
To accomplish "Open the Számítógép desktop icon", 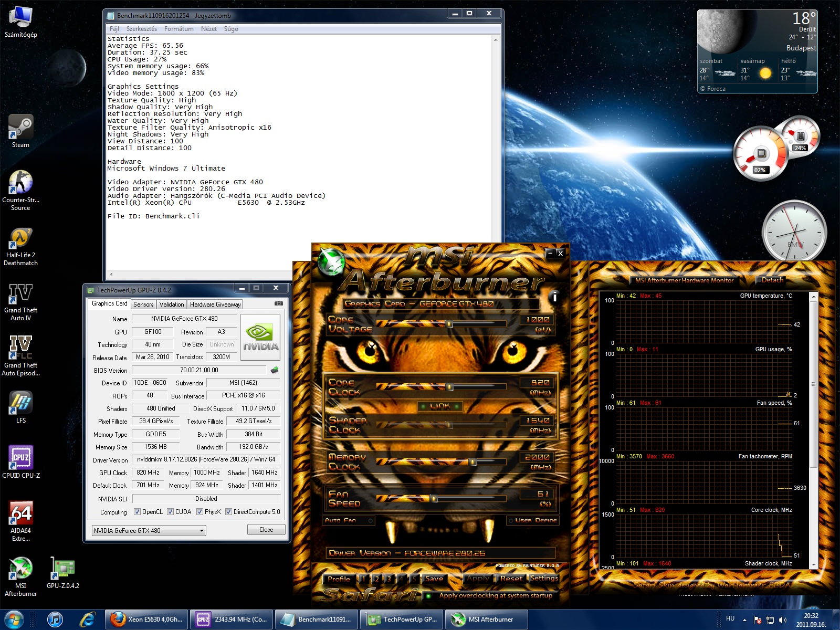I will point(21,21).
